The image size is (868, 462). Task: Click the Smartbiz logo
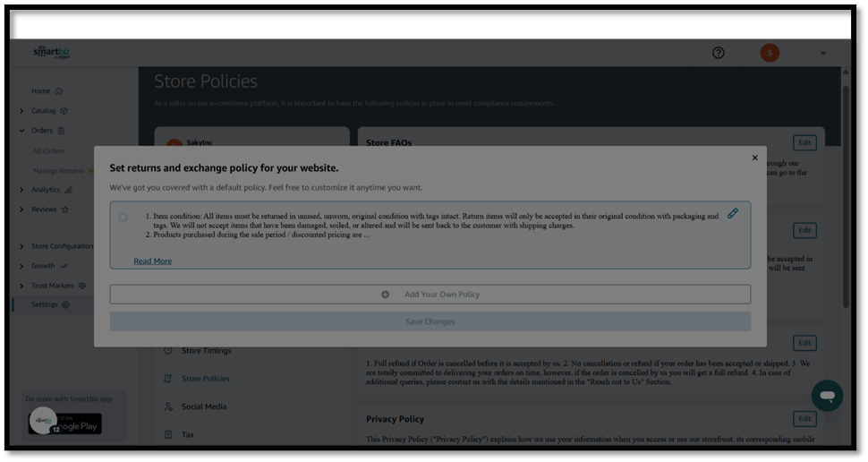pyautogui.click(x=52, y=52)
